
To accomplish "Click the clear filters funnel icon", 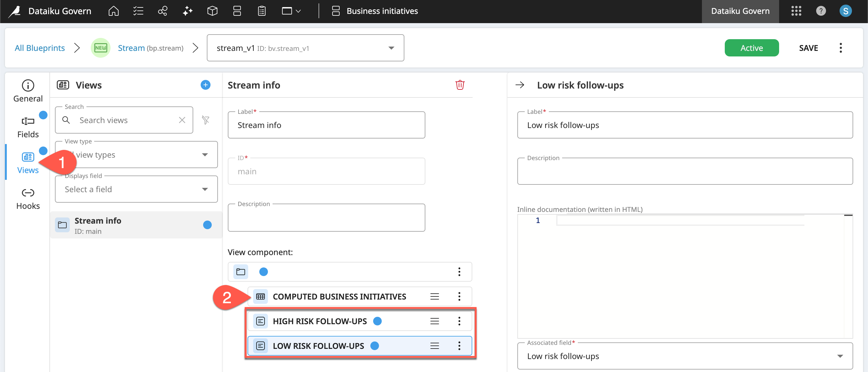I will coord(206,120).
